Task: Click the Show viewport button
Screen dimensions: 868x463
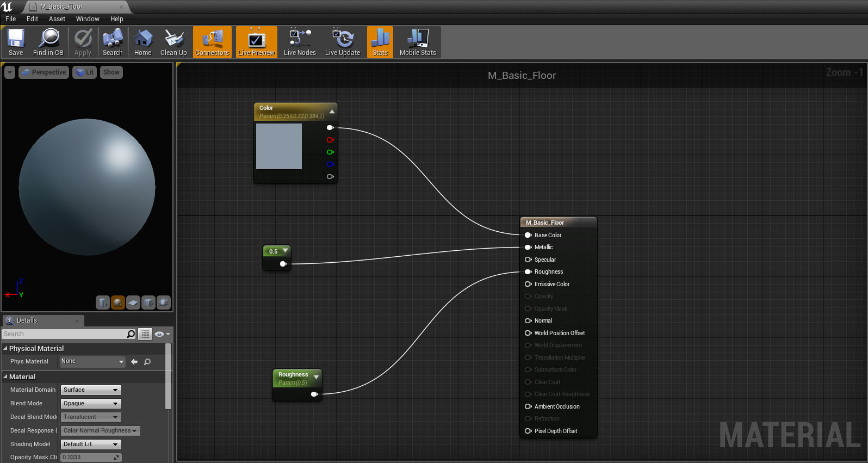Action: [x=111, y=72]
